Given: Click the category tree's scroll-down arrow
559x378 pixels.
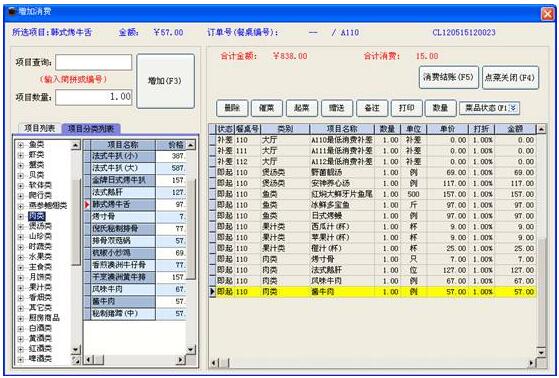Looking at the screenshot, I should point(76,349).
